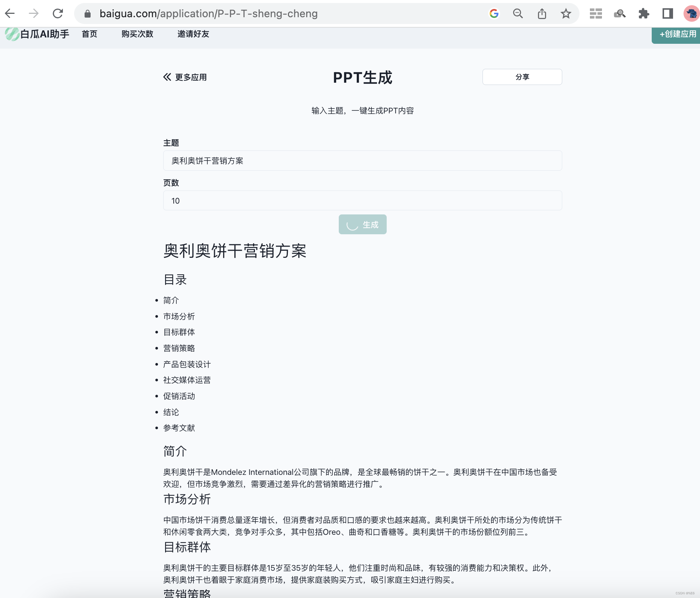Click the hat-and-magnifier extension icon
Viewport: 700px width, 598px height.
pyautogui.click(x=620, y=14)
